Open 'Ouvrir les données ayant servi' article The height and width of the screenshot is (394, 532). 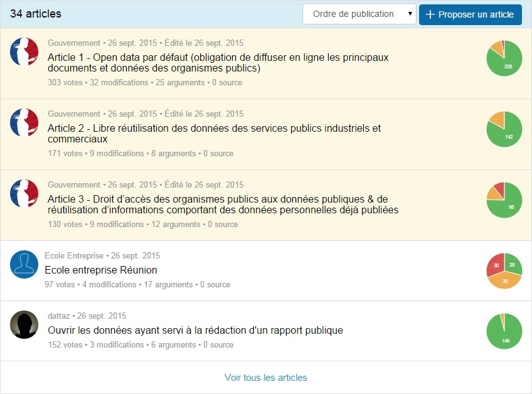[195, 331]
